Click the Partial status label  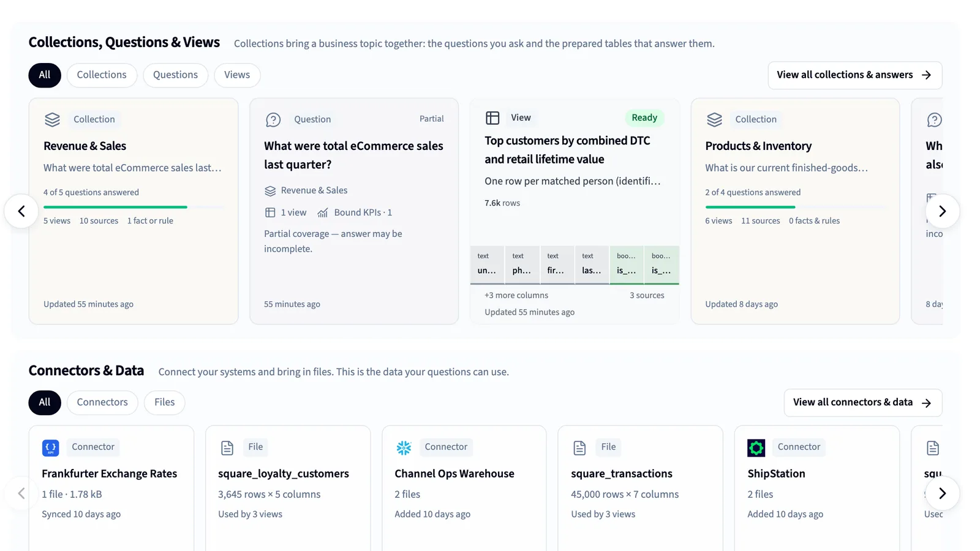coord(432,119)
